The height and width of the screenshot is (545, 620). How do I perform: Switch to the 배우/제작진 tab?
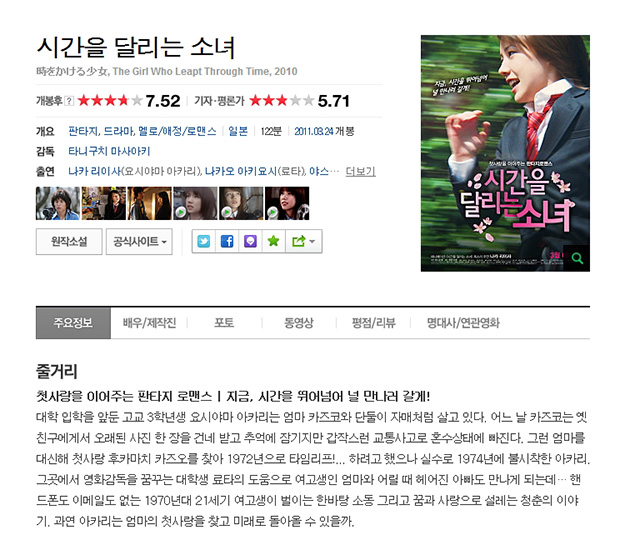[149, 323]
